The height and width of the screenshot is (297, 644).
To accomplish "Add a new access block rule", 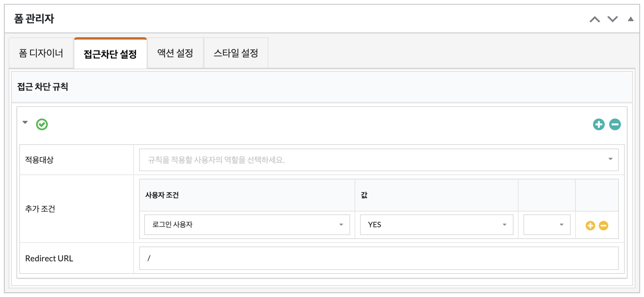I will [x=599, y=125].
